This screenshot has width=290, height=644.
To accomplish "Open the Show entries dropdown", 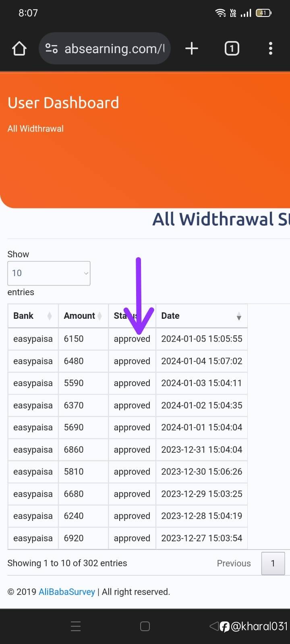I will coord(49,273).
